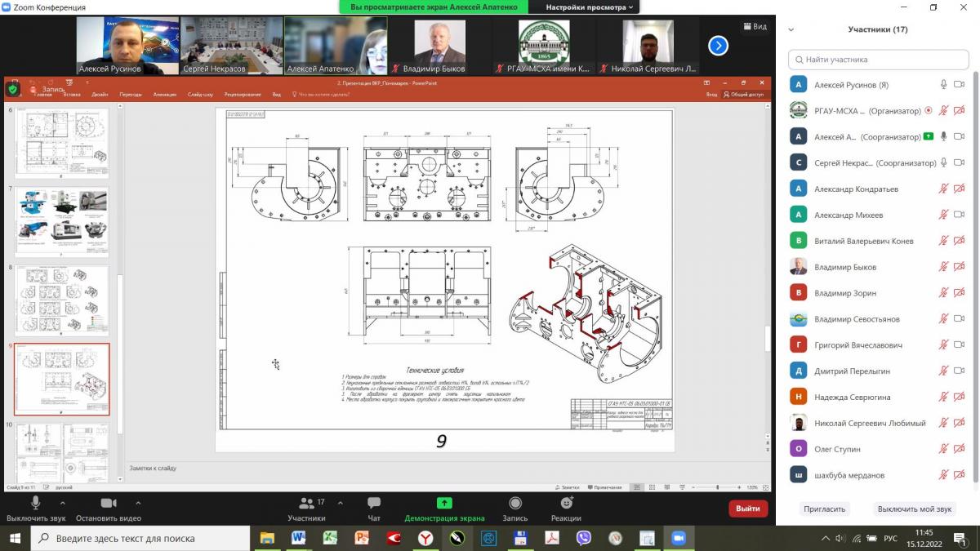Viewport: 980px width, 551px height.
Task: Turn off camera with Остановить видео
Action: point(109,504)
